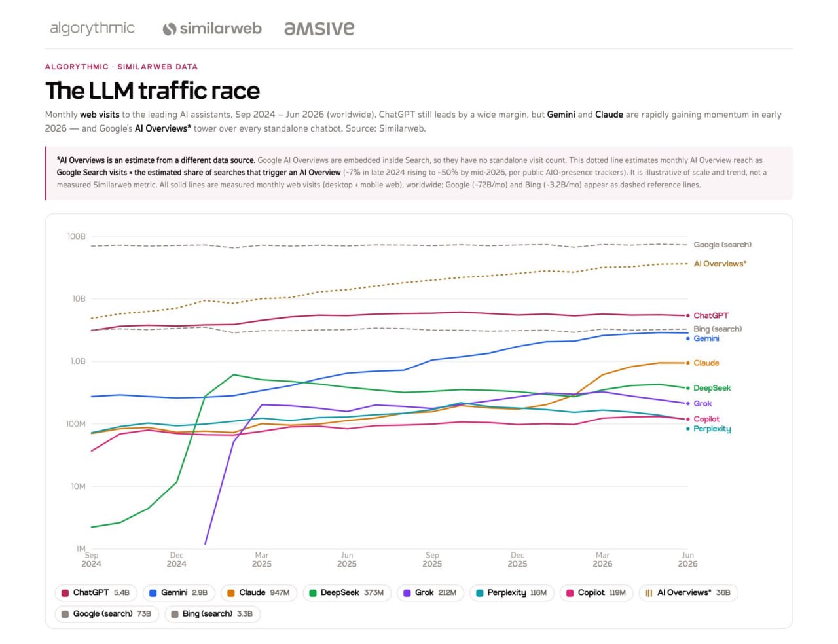The height and width of the screenshot is (644, 838).
Task: Click the Jun 2026 x-axis label
Action: [x=687, y=560]
